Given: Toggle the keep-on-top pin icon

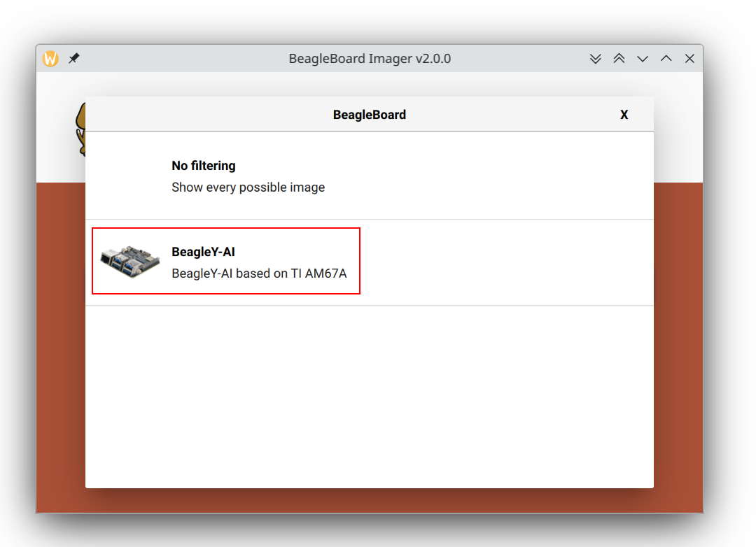Looking at the screenshot, I should 73,59.
